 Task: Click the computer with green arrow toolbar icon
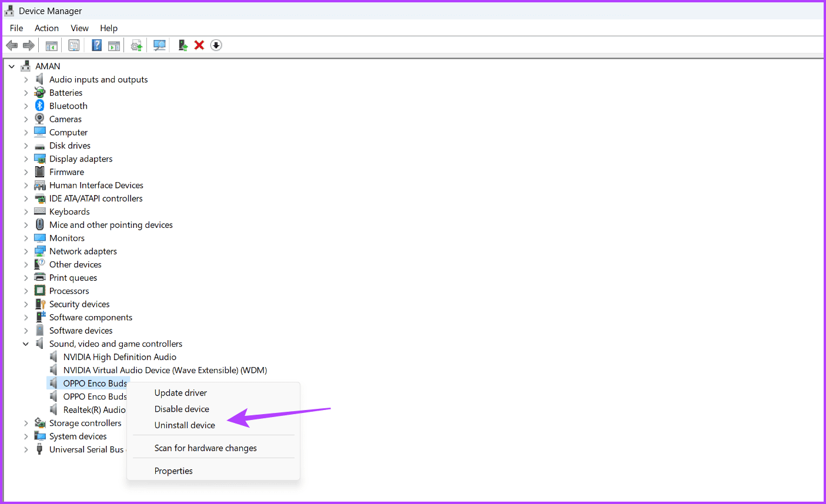tap(183, 45)
